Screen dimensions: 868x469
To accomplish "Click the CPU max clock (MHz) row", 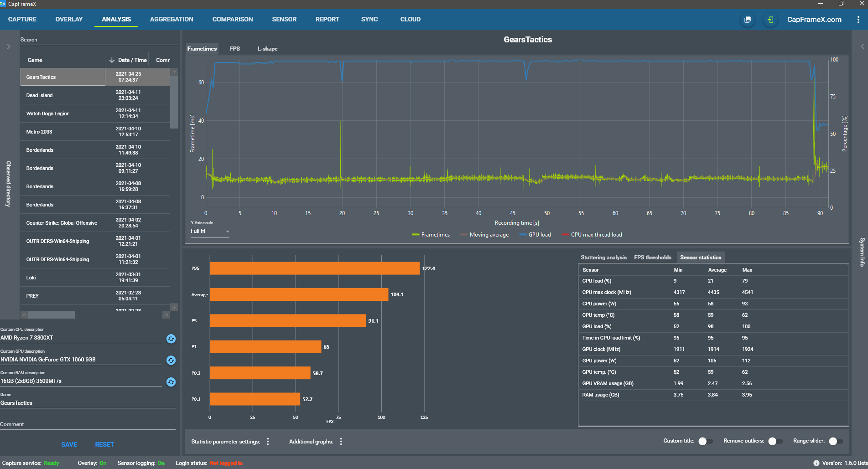I will click(x=713, y=292).
